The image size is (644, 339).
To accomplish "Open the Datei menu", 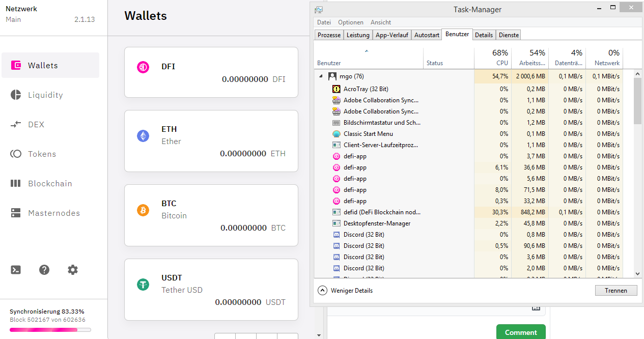I will [324, 22].
